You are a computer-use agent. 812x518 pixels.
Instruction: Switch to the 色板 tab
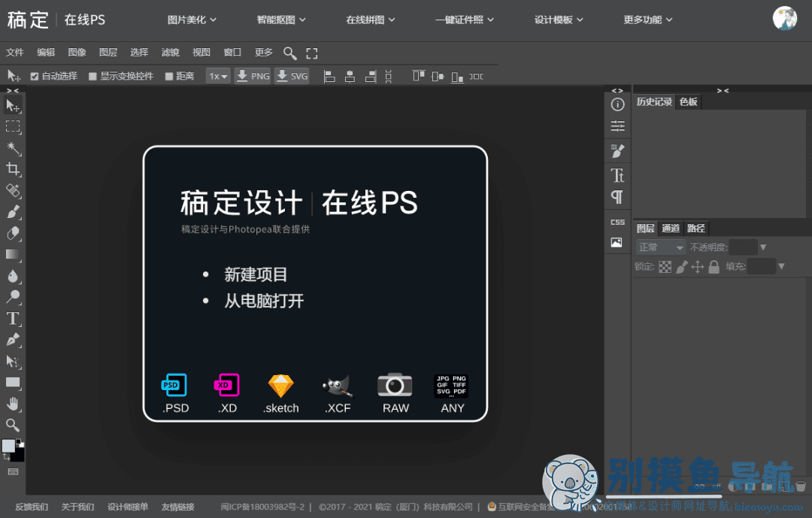point(688,102)
